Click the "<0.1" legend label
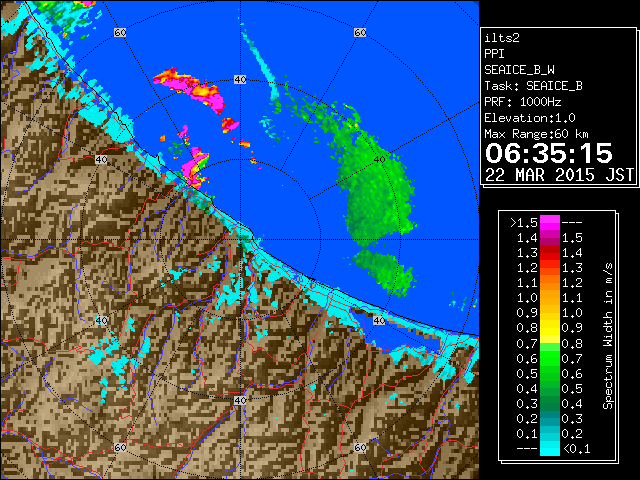The width and height of the screenshot is (640, 480). click(x=576, y=449)
